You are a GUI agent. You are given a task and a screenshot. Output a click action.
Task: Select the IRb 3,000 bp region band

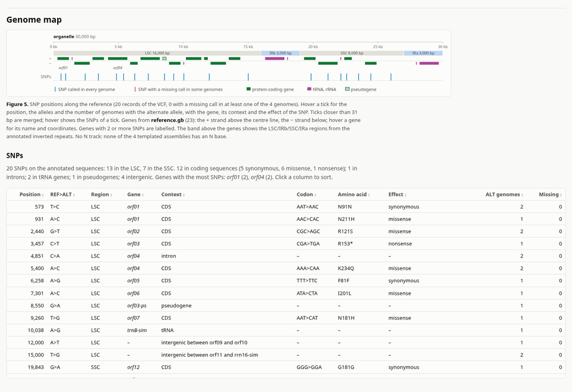281,53
